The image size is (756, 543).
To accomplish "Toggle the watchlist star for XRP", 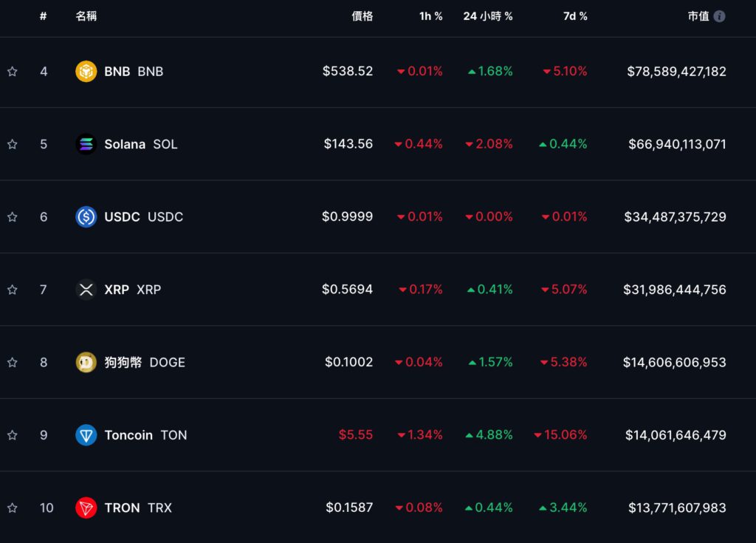I will coord(13,290).
